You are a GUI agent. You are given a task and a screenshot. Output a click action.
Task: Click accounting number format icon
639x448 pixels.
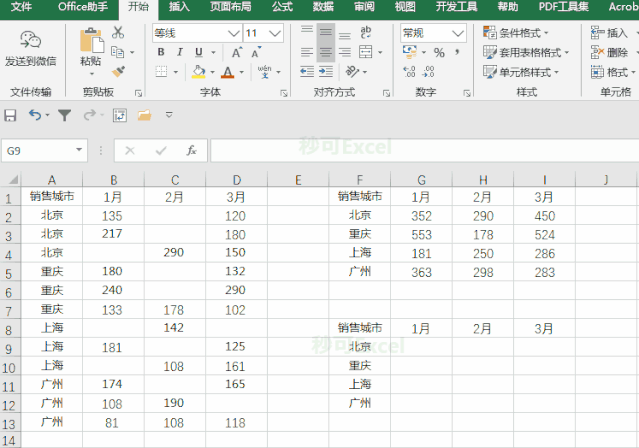pyautogui.click(x=410, y=52)
